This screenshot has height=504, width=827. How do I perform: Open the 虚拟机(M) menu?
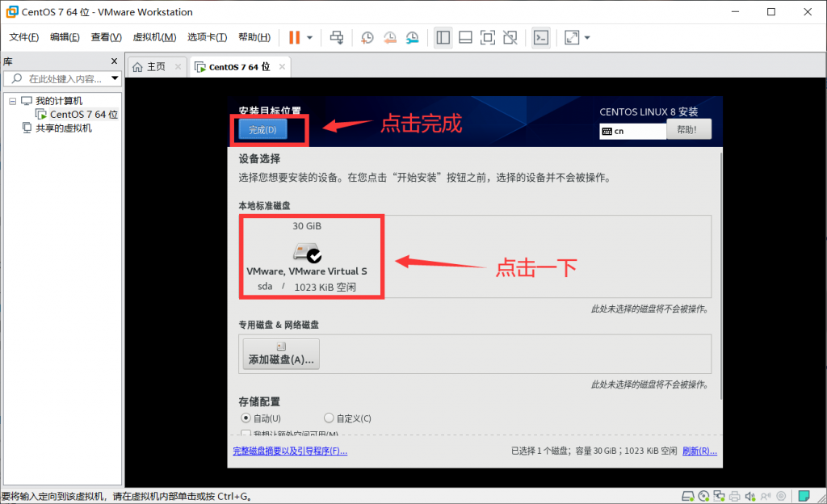pos(154,37)
